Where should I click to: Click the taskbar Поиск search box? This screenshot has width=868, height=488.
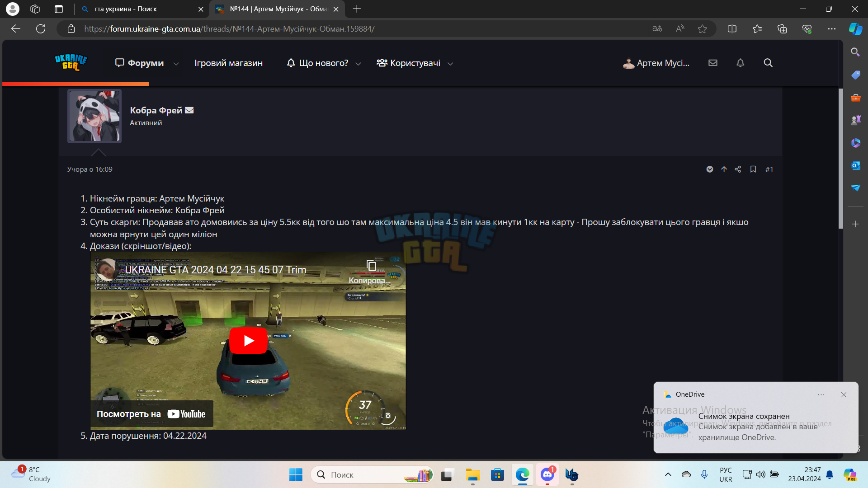pyautogui.click(x=372, y=475)
